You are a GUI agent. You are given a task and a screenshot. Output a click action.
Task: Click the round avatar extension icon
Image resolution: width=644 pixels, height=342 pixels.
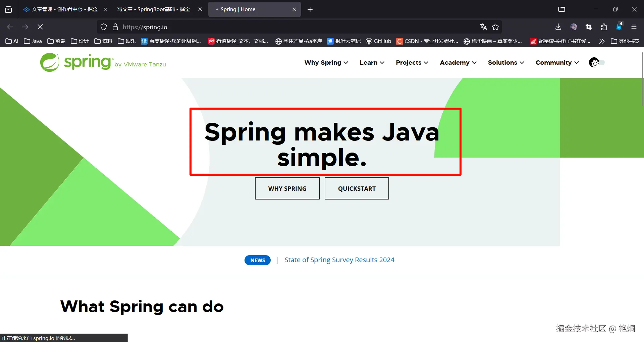574,27
